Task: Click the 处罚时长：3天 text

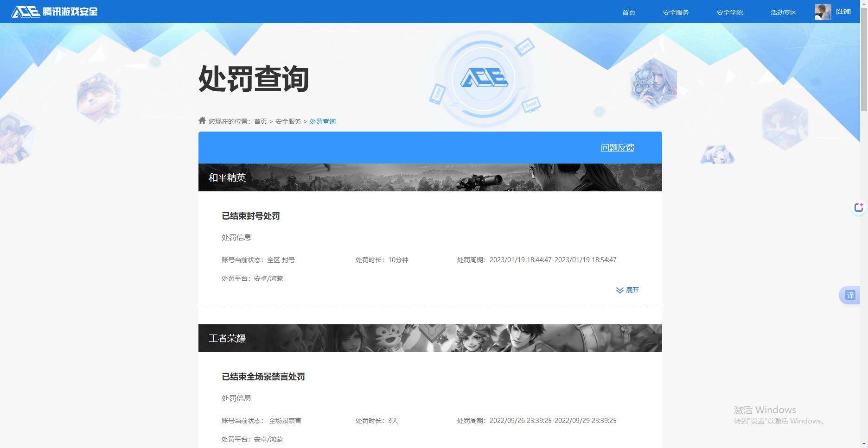Action: tap(377, 421)
